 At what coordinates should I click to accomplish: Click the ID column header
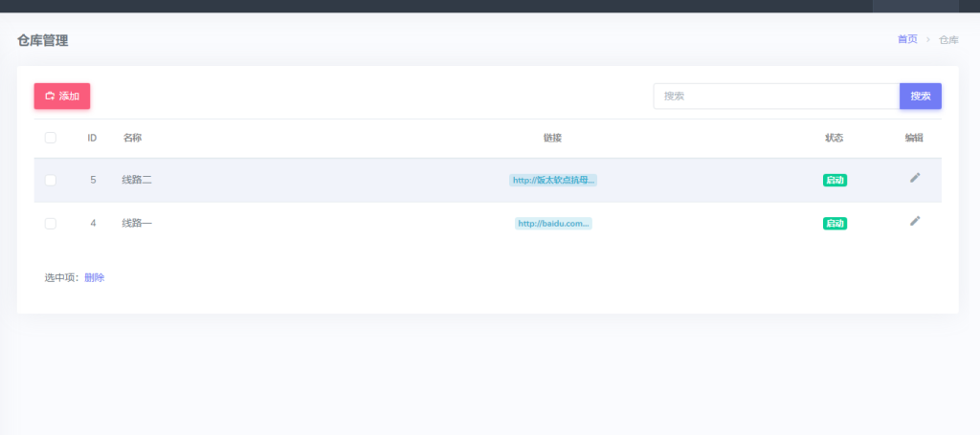[92, 138]
